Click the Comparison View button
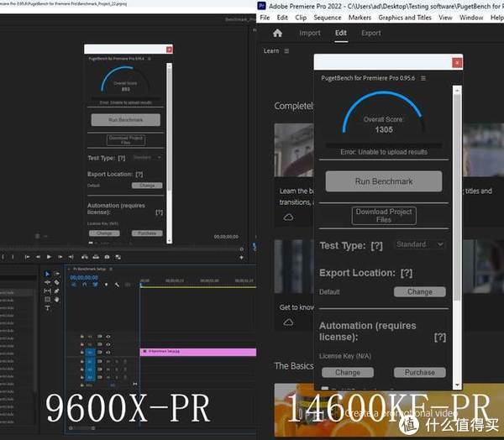 click(x=118, y=257)
